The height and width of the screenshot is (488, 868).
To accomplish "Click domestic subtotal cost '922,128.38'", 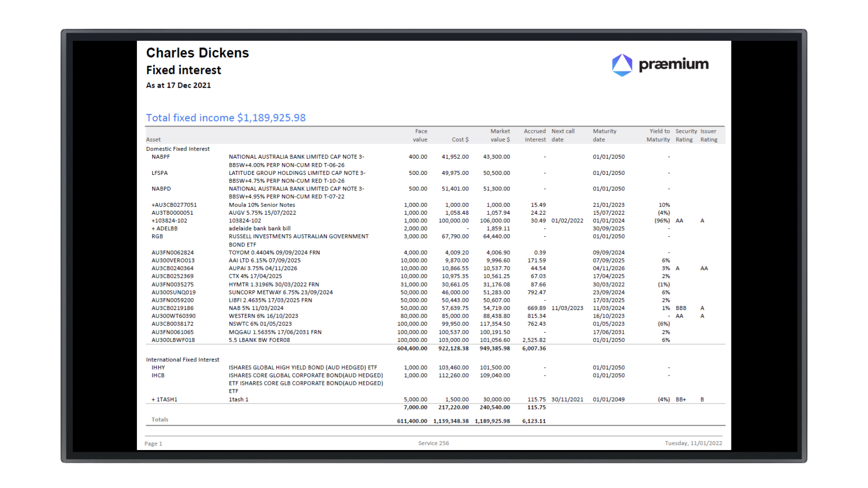I will click(453, 348).
